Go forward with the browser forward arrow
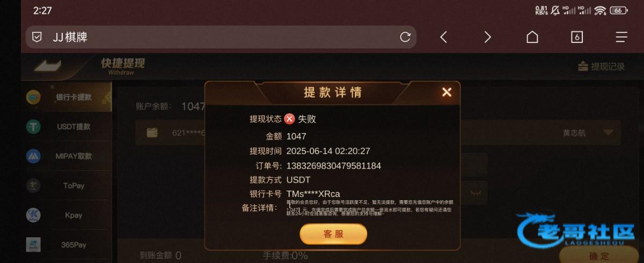644x263 pixels. (487, 37)
